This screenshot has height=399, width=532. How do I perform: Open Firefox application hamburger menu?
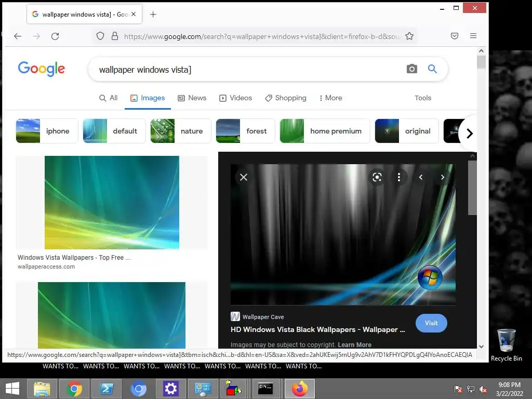pos(473,36)
